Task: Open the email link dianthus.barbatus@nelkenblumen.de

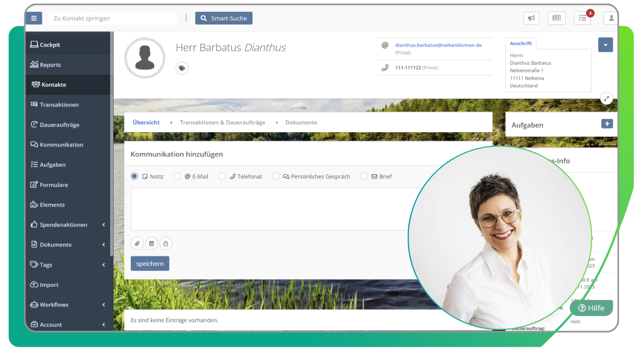Action: pos(438,45)
